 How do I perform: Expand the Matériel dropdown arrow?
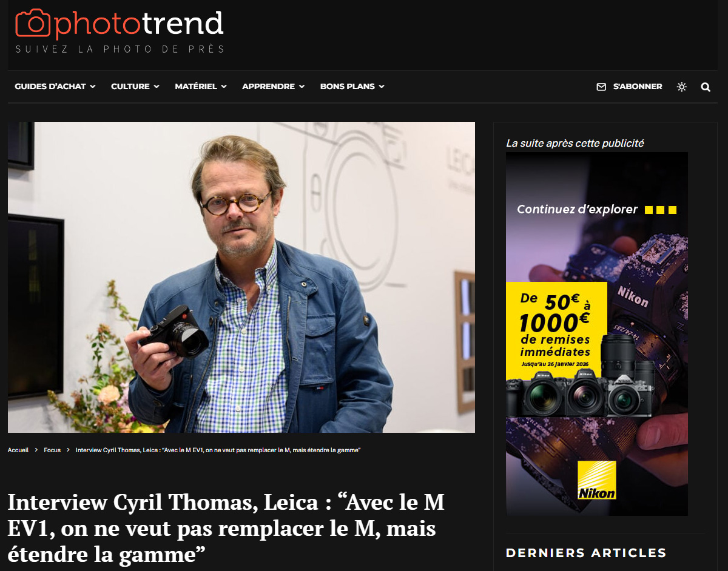(224, 87)
